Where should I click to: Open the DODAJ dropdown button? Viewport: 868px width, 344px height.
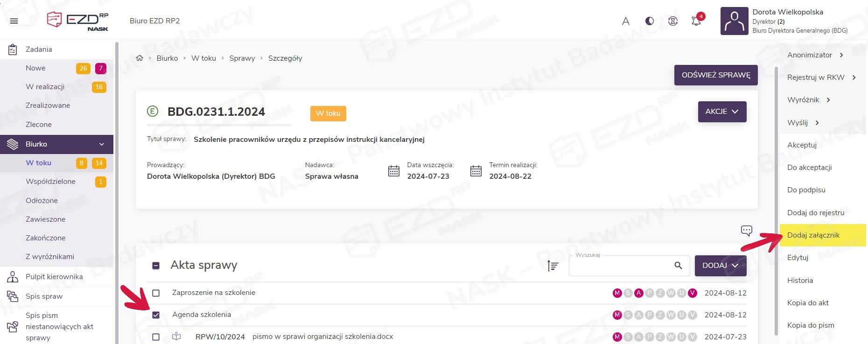click(x=720, y=266)
